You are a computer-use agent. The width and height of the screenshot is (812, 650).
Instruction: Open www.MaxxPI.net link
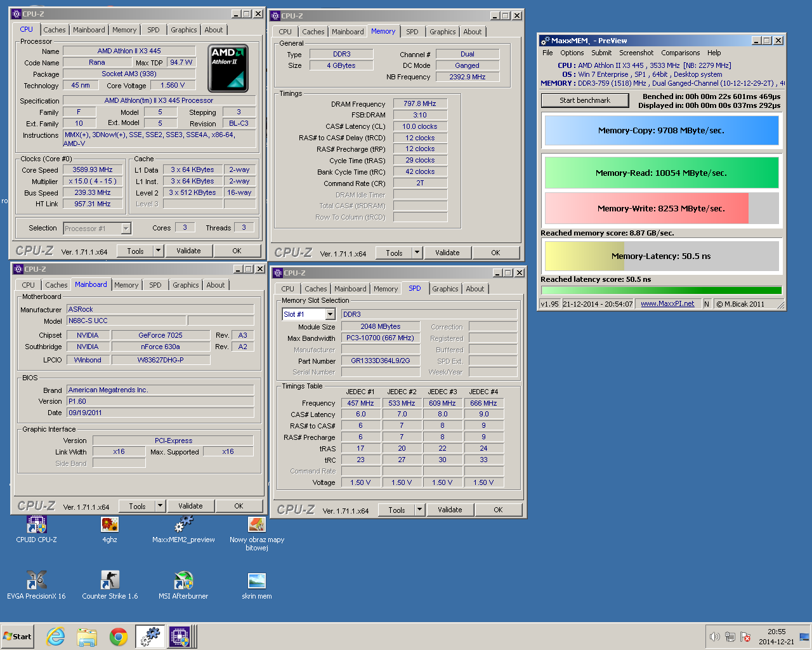[667, 304]
